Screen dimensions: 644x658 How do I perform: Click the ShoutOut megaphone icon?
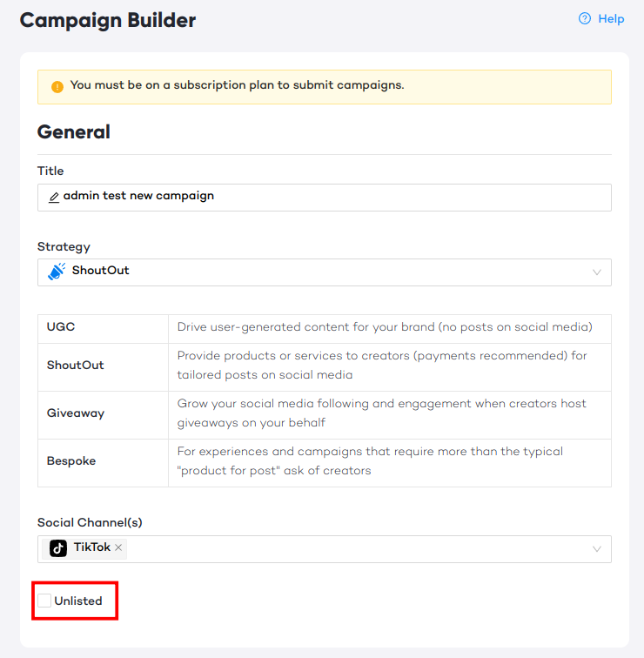click(x=57, y=272)
